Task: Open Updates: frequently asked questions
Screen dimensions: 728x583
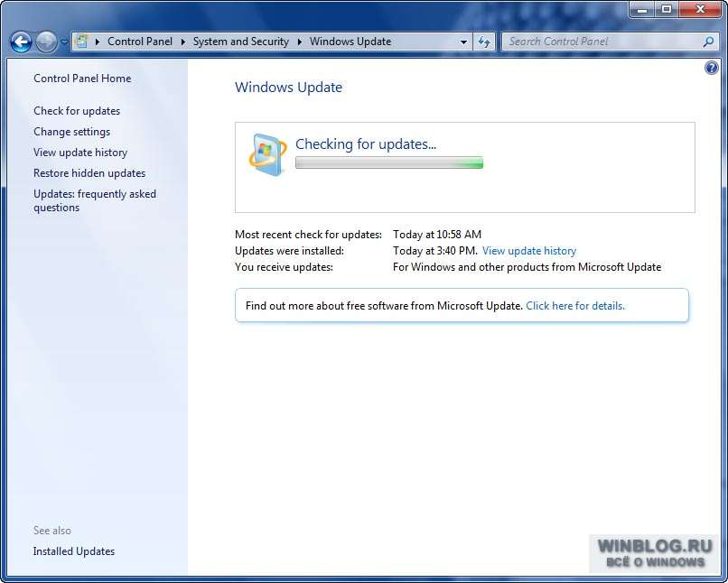Action: tap(95, 200)
